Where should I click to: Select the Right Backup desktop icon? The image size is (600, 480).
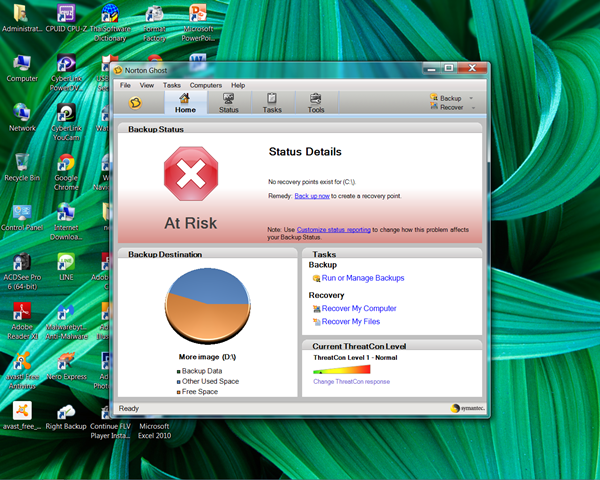point(66,416)
